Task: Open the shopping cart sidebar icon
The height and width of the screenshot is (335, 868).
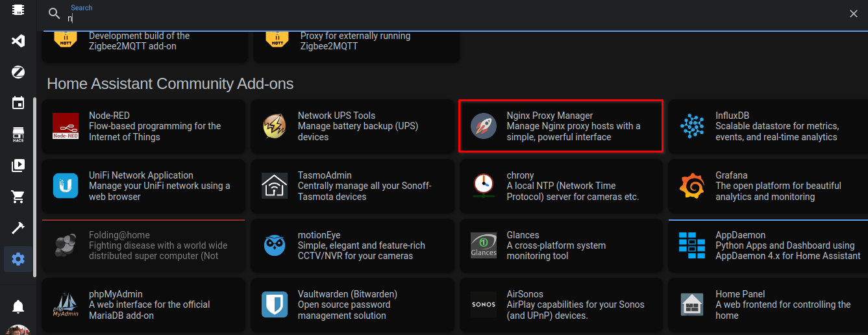Action: 18,197
